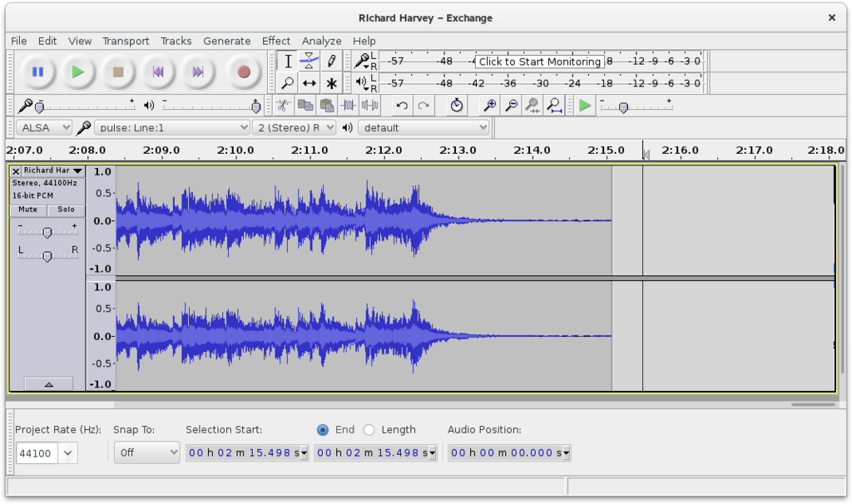Open the ALSA audio host dropdown
The image size is (852, 504).
point(44,127)
